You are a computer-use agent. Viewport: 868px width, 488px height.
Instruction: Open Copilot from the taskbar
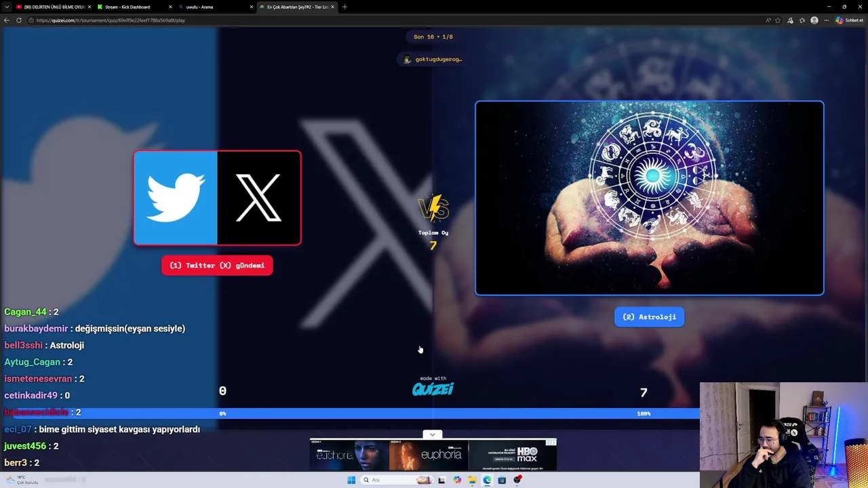pos(457,480)
